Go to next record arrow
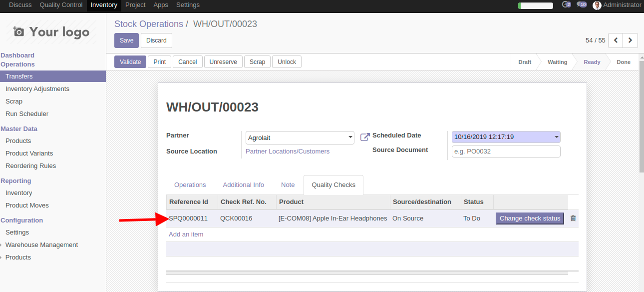644x292 pixels. point(631,40)
